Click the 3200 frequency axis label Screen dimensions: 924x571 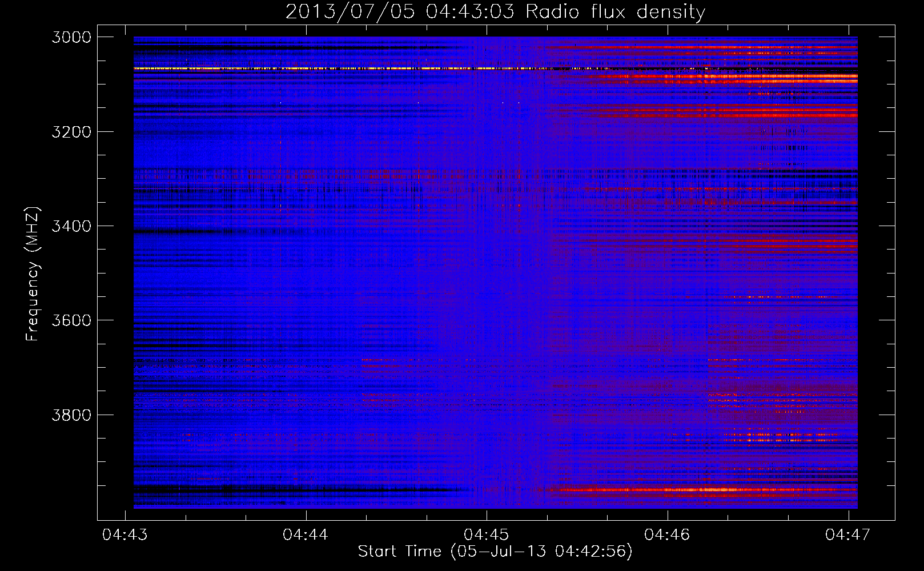pyautogui.click(x=71, y=132)
